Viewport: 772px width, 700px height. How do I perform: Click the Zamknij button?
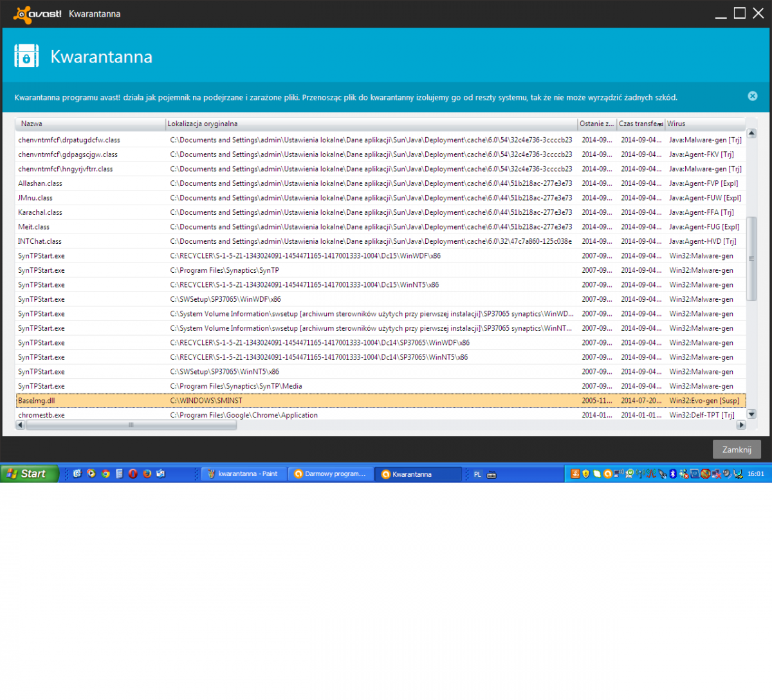coord(737,450)
